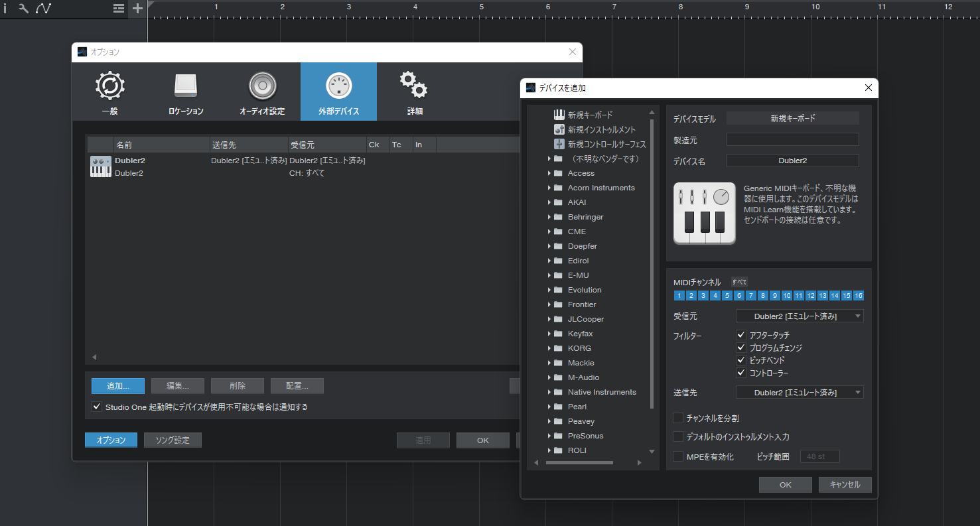980x526 pixels.
Task: Select the New Keyboard (新規キーボード) icon
Action: point(559,115)
